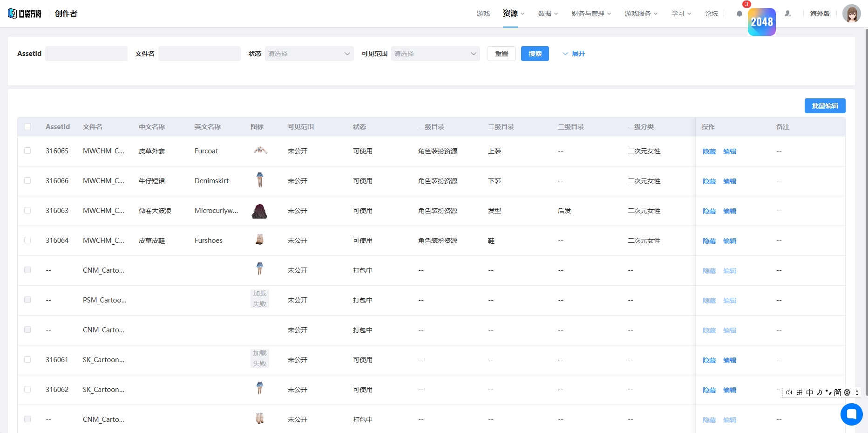Go to the 论坛 nav item

coord(712,14)
